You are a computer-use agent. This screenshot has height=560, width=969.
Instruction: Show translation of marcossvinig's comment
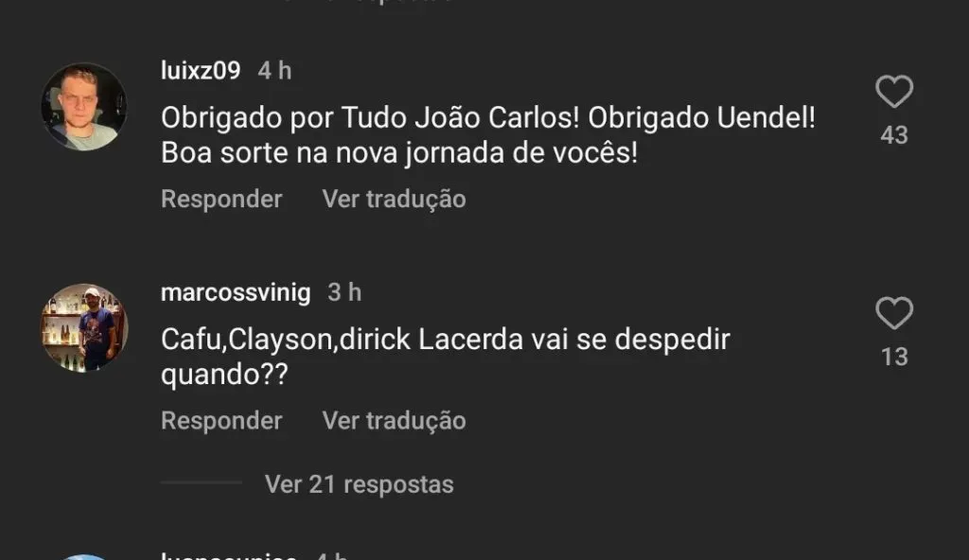coord(394,420)
